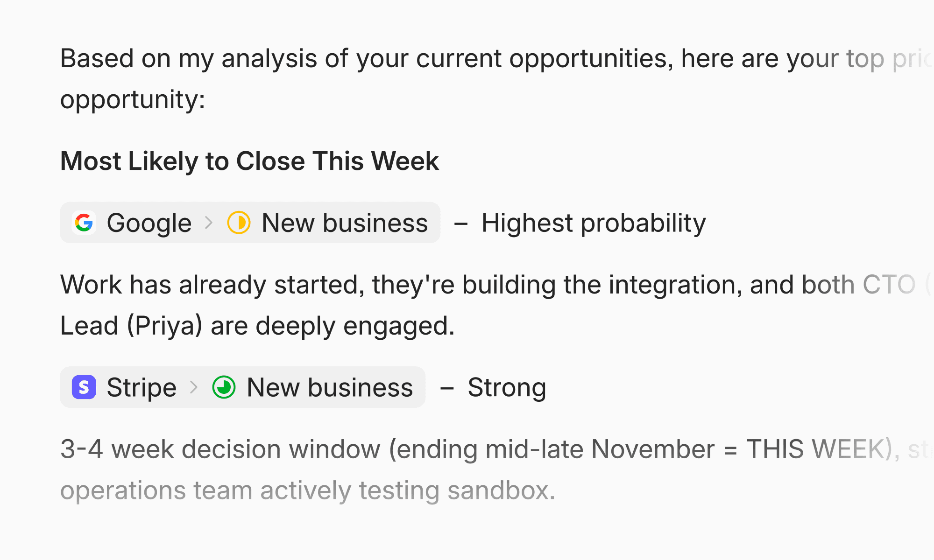The height and width of the screenshot is (560, 934).
Task: Click the Highest probability label
Action: 594,223
